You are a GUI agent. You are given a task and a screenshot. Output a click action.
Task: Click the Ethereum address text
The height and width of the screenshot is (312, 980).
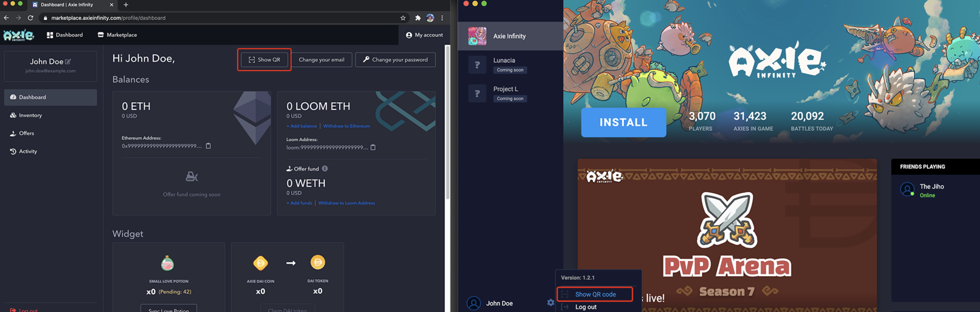point(162,146)
